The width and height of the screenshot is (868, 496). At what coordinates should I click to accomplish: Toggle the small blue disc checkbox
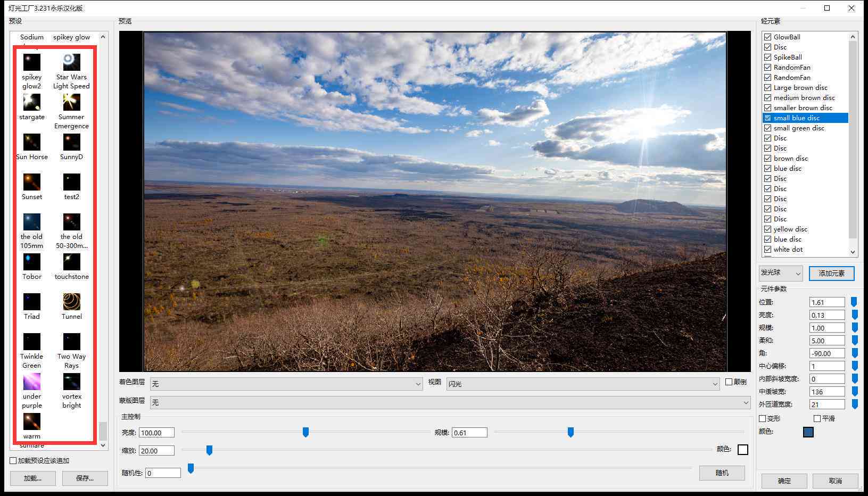pyautogui.click(x=767, y=118)
